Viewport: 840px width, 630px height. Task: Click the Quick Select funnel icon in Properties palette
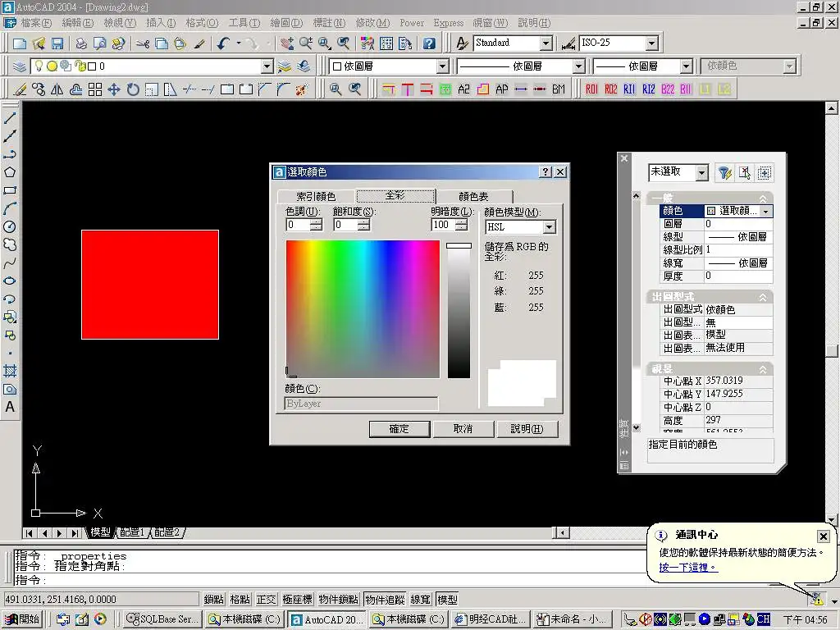[x=725, y=172]
